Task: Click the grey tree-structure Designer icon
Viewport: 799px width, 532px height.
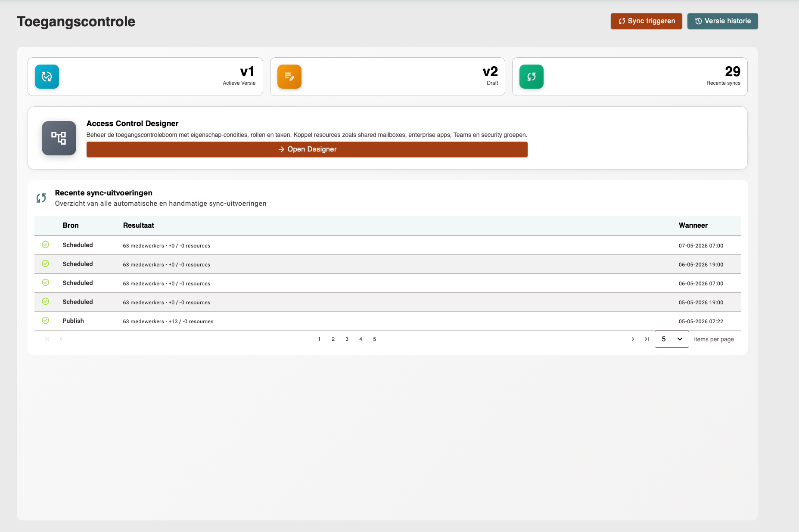Action: [59, 138]
